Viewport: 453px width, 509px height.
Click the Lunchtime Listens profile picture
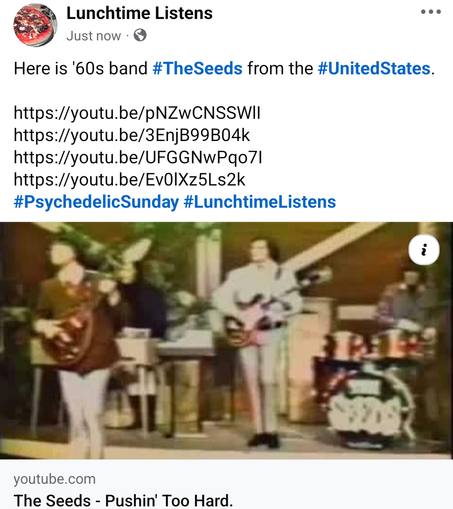click(x=35, y=25)
